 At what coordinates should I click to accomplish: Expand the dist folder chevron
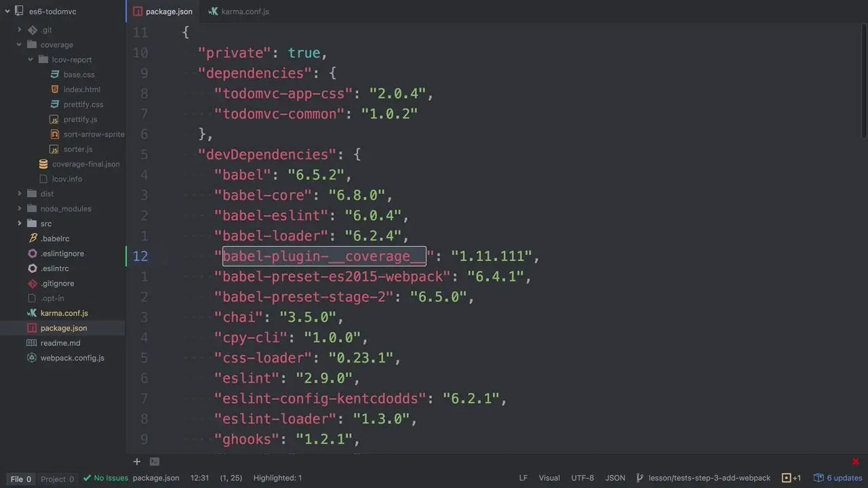point(20,194)
